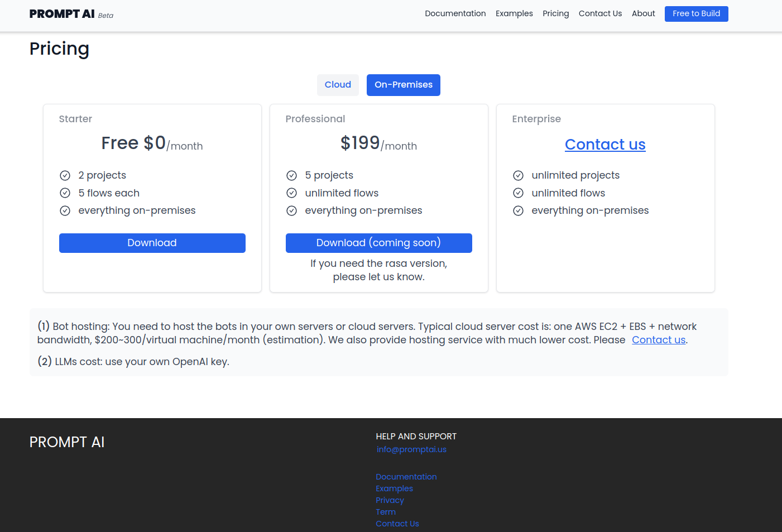Click the Enterprise plan heading
Image resolution: width=782 pixels, height=532 pixels.
(536, 119)
